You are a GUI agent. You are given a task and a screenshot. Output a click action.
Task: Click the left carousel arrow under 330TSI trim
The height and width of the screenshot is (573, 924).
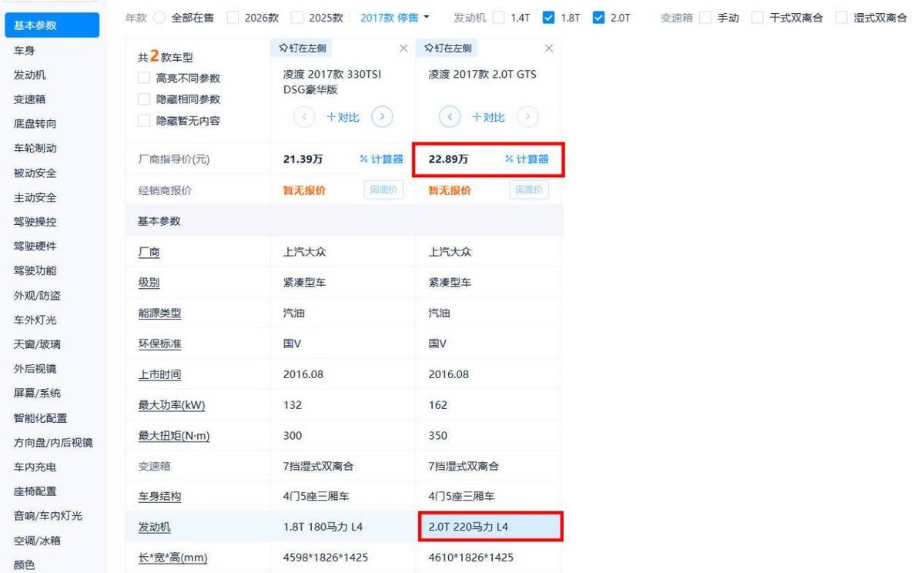(x=304, y=116)
